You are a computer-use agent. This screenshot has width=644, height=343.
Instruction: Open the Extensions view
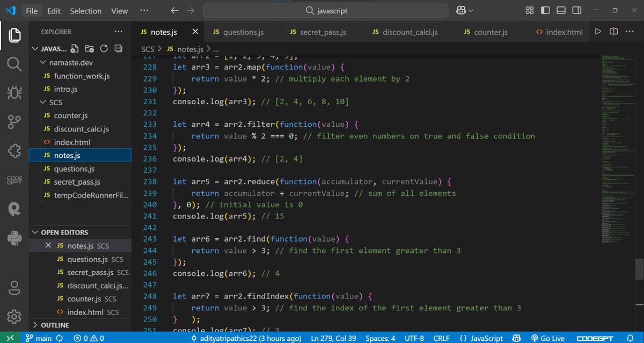coord(14,151)
